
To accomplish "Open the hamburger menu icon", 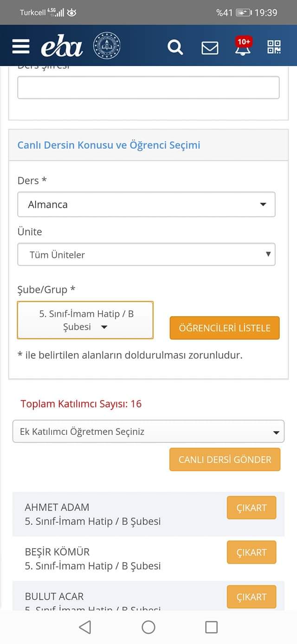I will tap(21, 46).
